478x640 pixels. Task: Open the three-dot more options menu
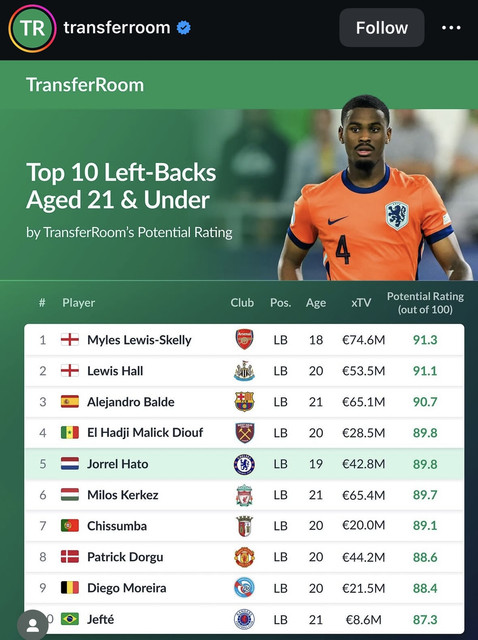tap(451, 28)
